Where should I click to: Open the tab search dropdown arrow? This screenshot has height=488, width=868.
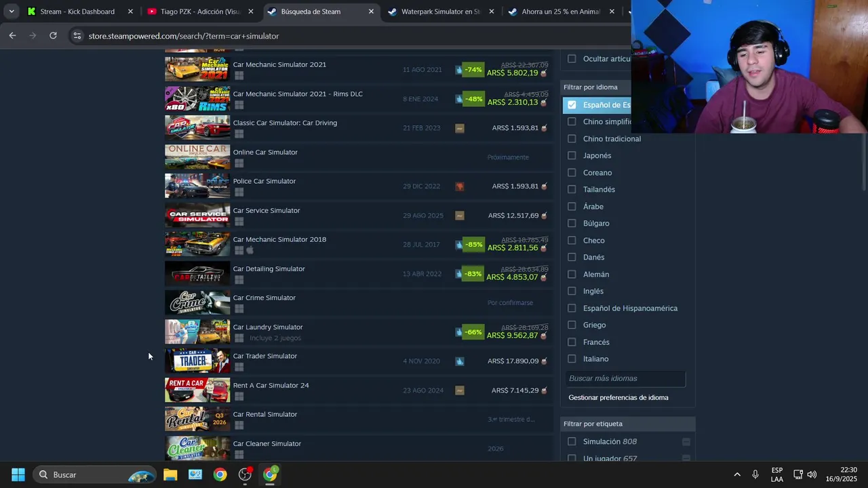(x=12, y=12)
